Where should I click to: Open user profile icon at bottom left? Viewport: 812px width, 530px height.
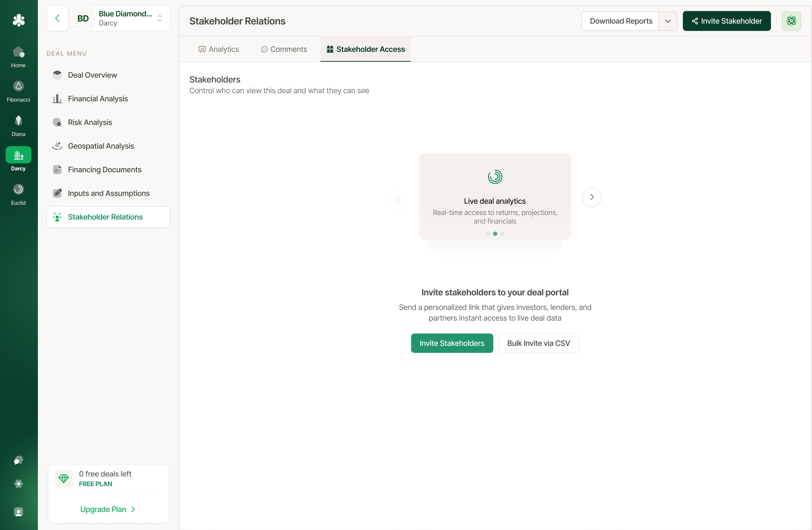pos(18,512)
